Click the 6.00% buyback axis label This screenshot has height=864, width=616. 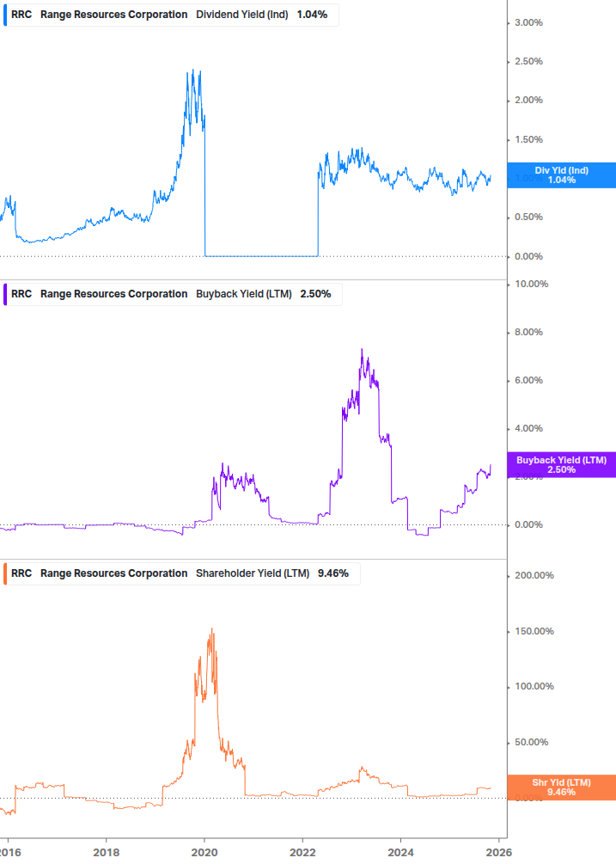[528, 380]
